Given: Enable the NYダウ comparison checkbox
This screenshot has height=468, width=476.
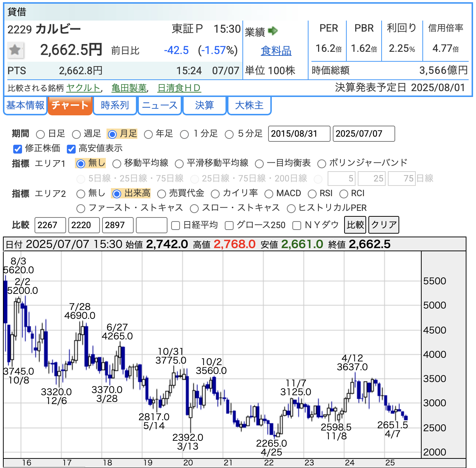Looking at the screenshot, I should tap(297, 226).
